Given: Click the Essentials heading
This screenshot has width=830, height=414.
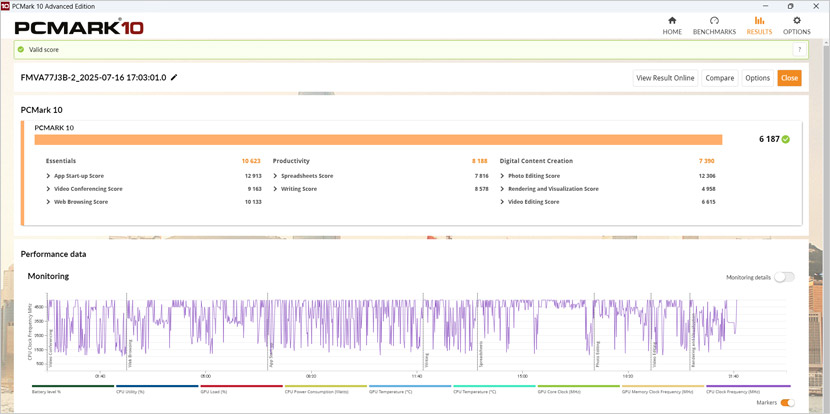Looking at the screenshot, I should [x=60, y=161].
